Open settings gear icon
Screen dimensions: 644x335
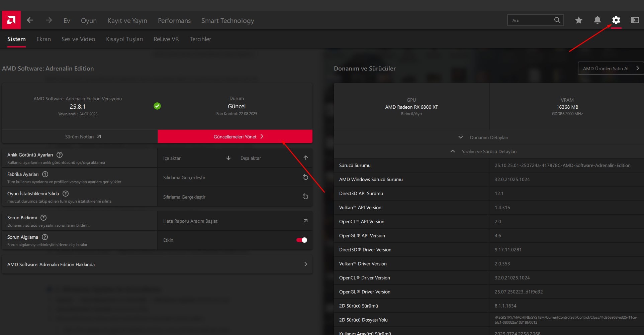click(x=616, y=20)
